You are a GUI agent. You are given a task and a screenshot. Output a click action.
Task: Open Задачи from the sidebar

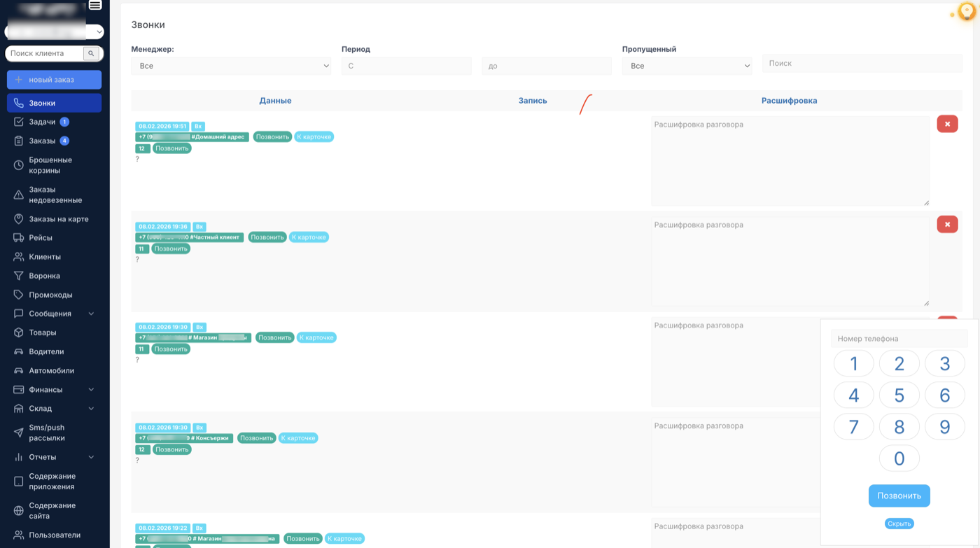(x=42, y=122)
